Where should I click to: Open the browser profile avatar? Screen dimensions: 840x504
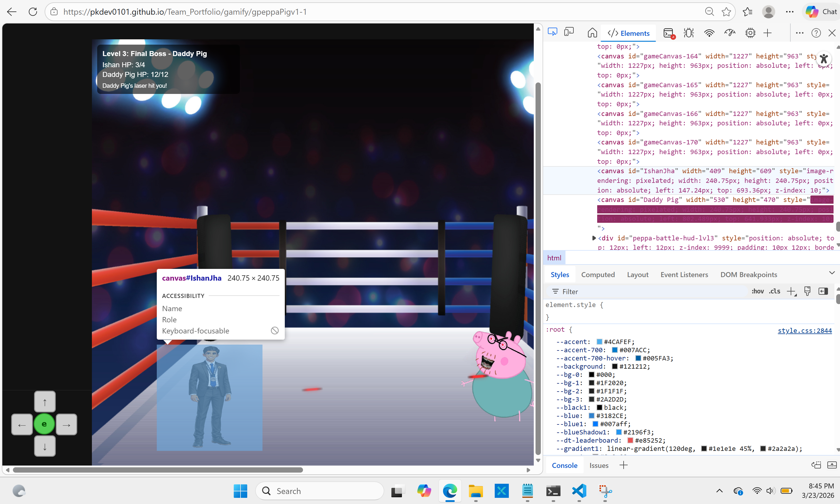tap(768, 12)
